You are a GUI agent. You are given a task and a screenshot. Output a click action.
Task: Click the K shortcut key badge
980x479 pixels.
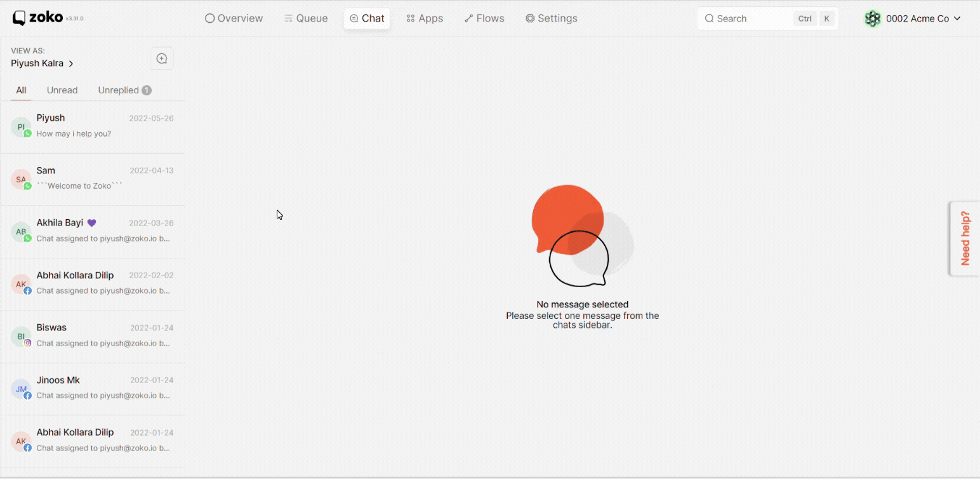tap(826, 18)
